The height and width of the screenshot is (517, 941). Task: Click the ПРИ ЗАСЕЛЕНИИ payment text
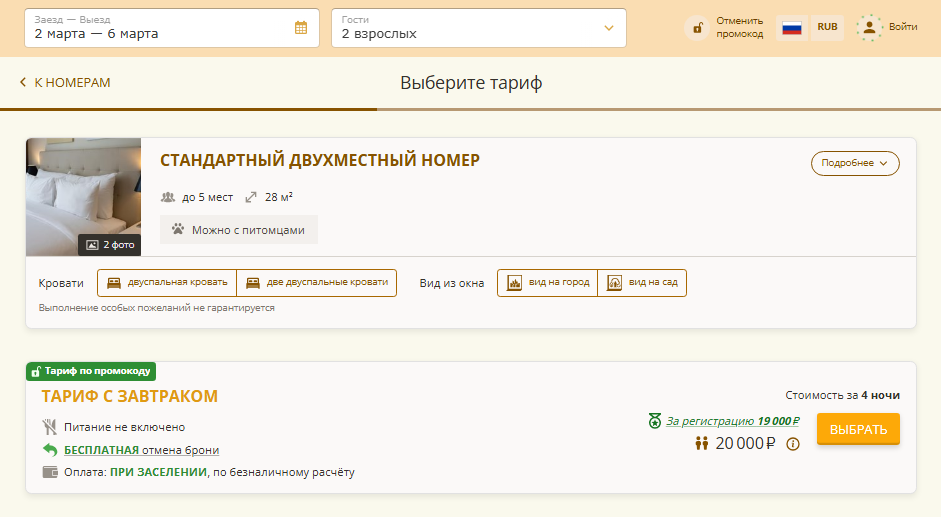[158, 472]
